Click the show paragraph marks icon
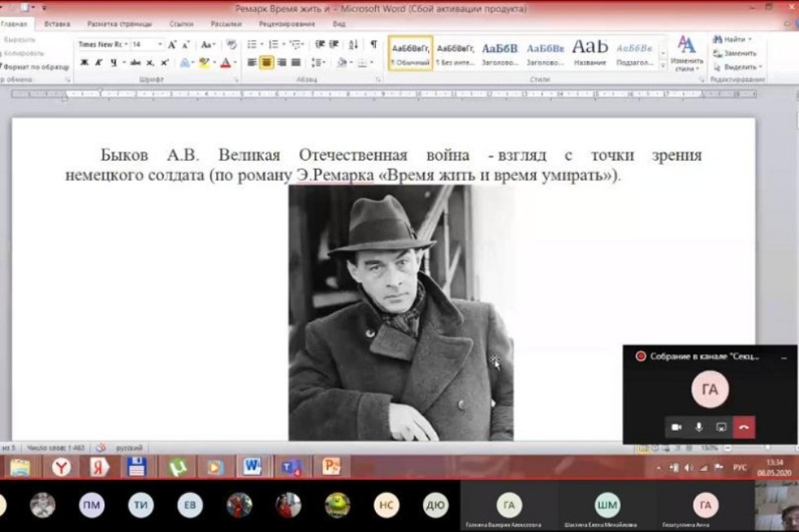This screenshot has width=799, height=532. point(373,45)
